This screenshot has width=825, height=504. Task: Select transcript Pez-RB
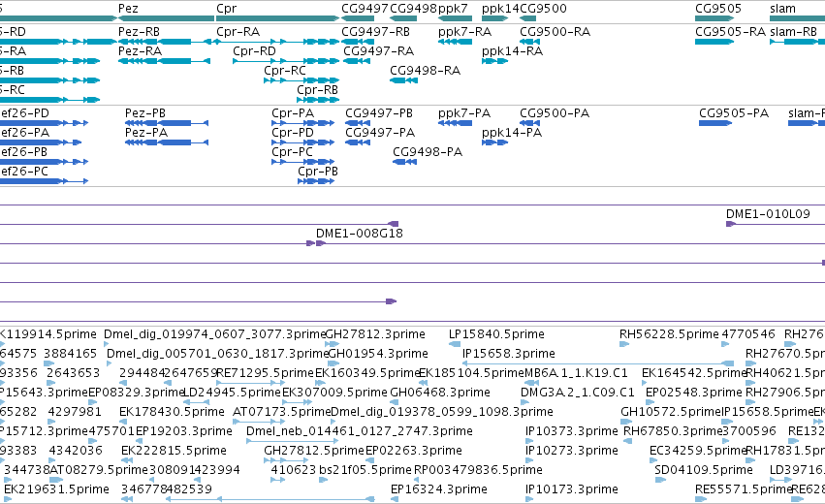(164, 42)
